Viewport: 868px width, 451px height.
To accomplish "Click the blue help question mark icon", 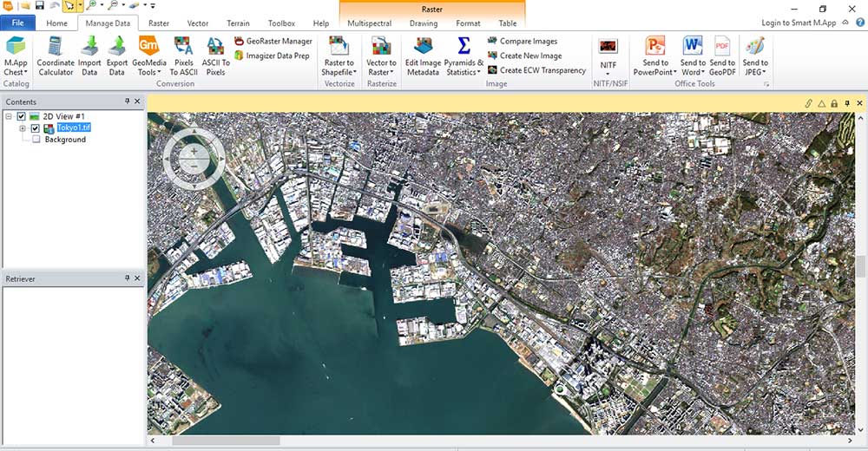I will pyautogui.click(x=859, y=23).
